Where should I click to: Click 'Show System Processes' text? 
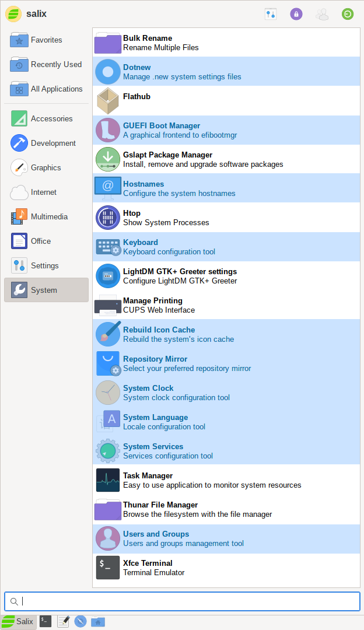pyautogui.click(x=166, y=223)
